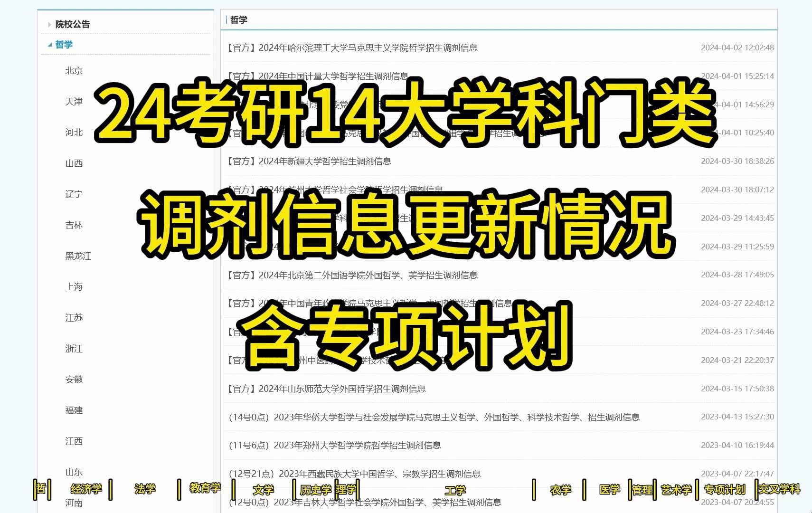
Task: Click timestamp 2024-03-30 18:07:12
Action: 737,190
